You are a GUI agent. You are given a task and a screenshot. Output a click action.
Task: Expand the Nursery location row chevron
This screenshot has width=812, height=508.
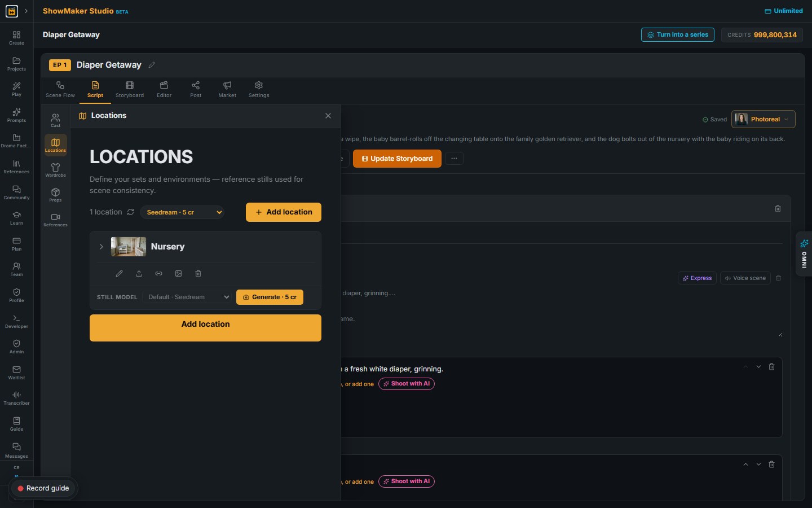pos(101,247)
